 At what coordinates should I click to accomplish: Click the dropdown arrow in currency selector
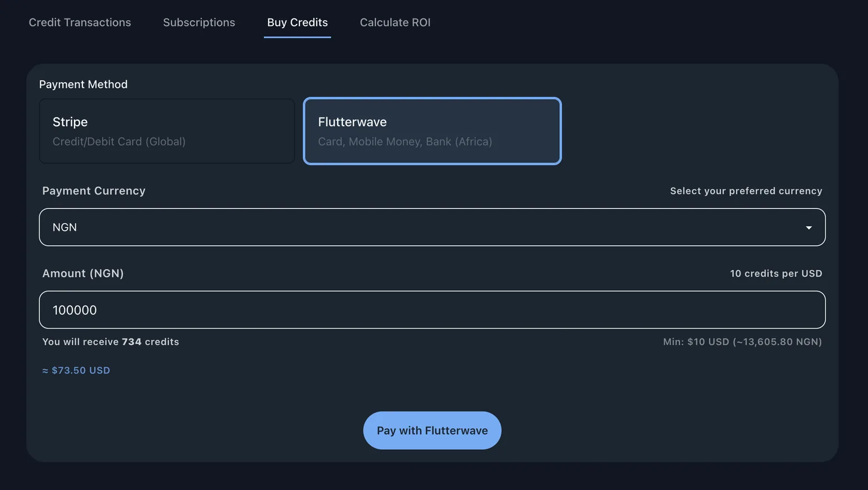pos(808,227)
